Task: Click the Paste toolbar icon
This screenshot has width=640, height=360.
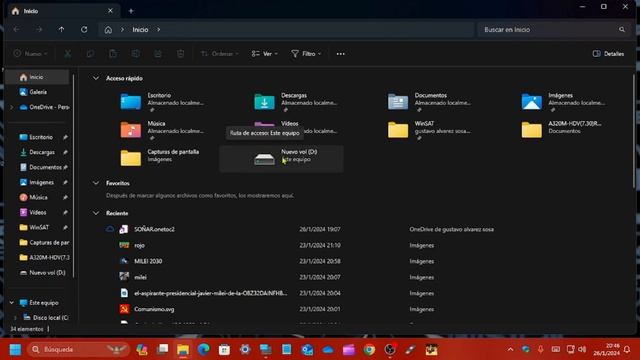Action: tap(113, 53)
